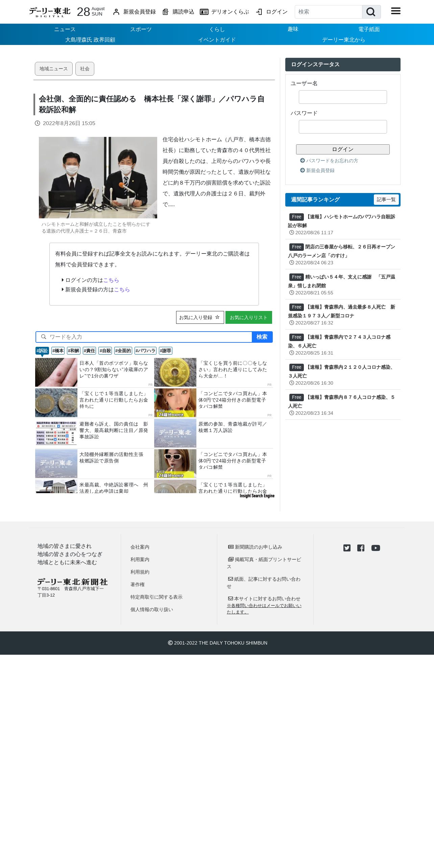Open 趣味 in navigation bar

(x=293, y=29)
